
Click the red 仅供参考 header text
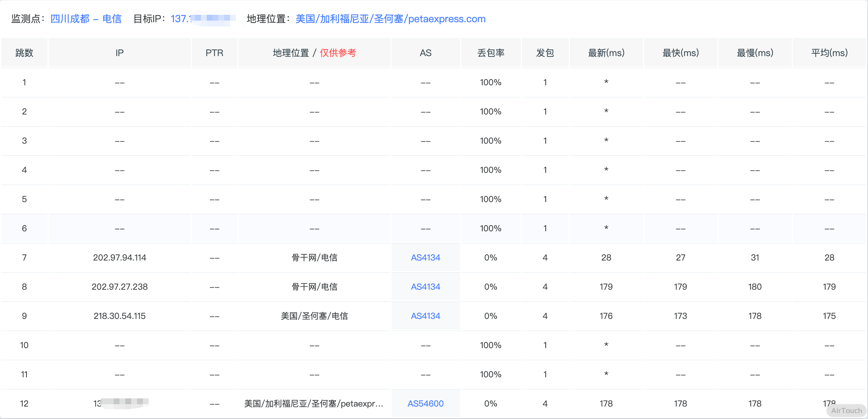coord(337,53)
